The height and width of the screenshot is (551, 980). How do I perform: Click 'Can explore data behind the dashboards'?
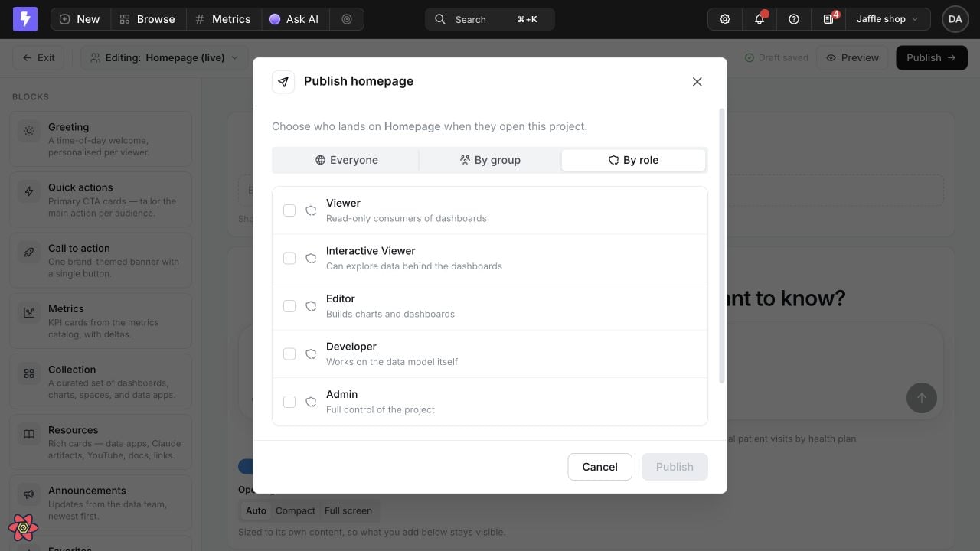(414, 266)
